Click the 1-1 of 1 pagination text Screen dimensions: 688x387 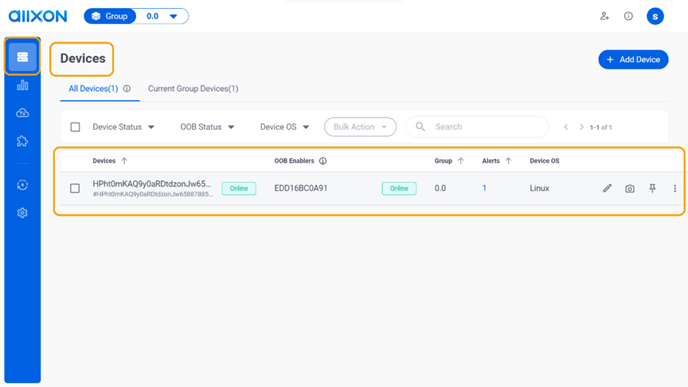point(601,127)
